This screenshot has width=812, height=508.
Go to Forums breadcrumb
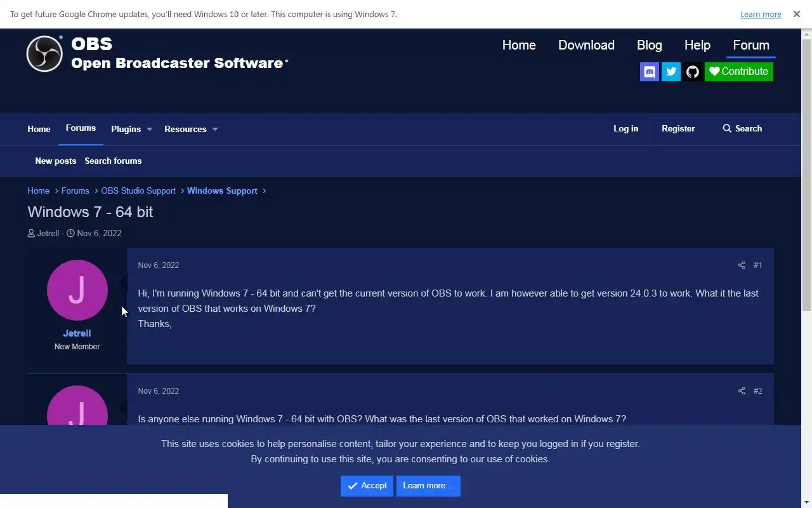coord(75,190)
